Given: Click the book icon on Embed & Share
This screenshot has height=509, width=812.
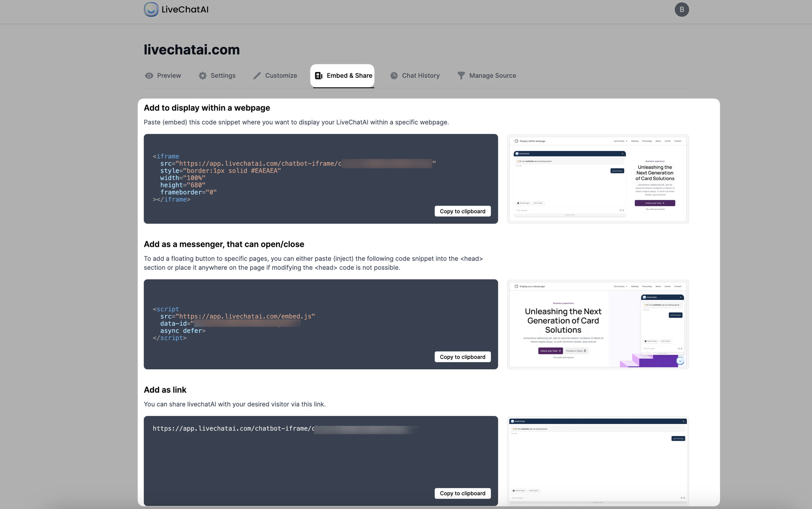Looking at the screenshot, I should 318,75.
